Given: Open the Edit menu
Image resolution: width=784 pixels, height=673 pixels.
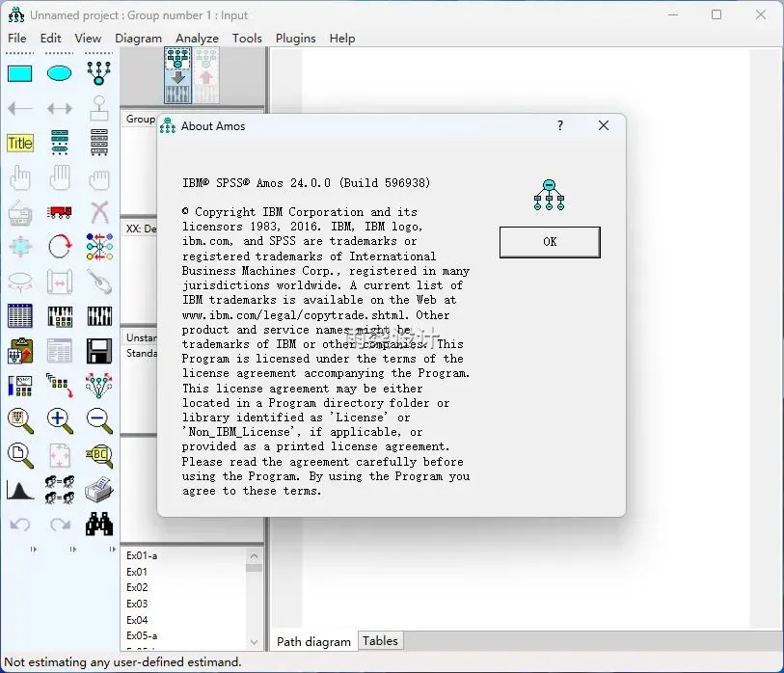Looking at the screenshot, I should coord(50,38).
